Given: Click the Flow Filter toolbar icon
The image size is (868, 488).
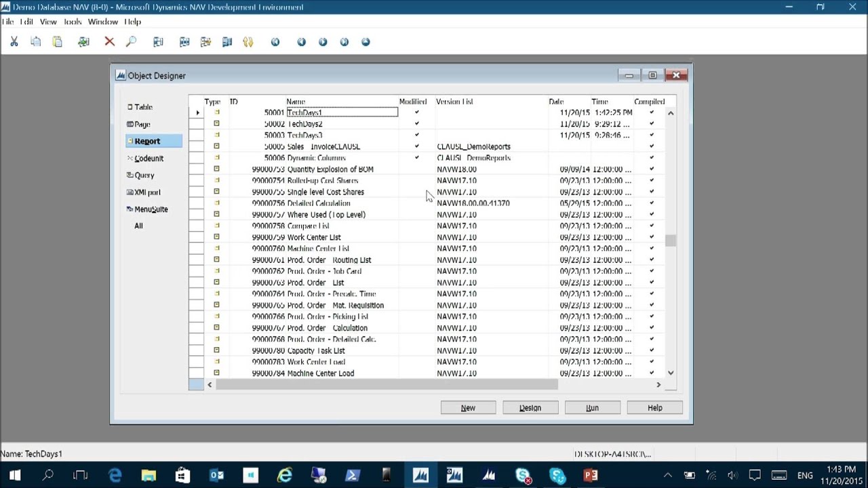Looking at the screenshot, I should point(205,42).
